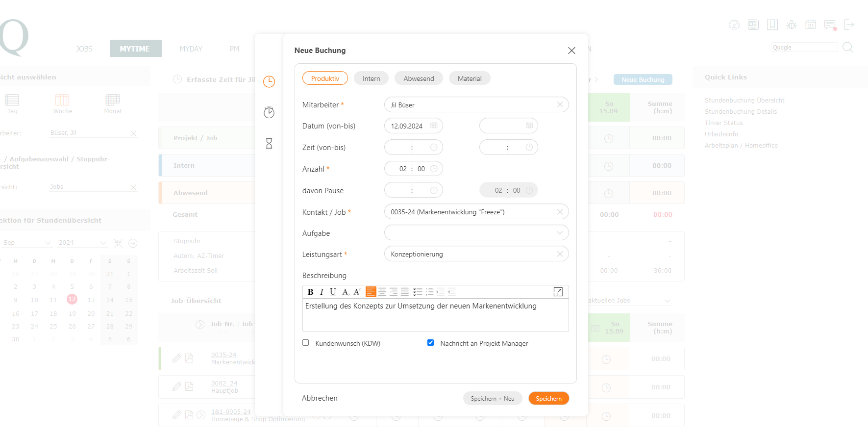
Task: Open the PDF for job 0062_24
Action: [x=189, y=387]
